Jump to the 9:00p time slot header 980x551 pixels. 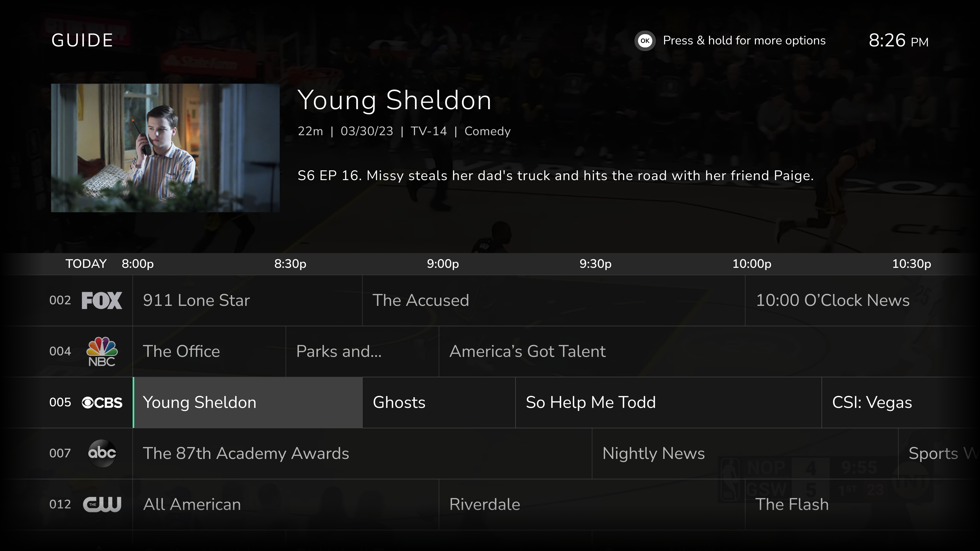(x=443, y=264)
